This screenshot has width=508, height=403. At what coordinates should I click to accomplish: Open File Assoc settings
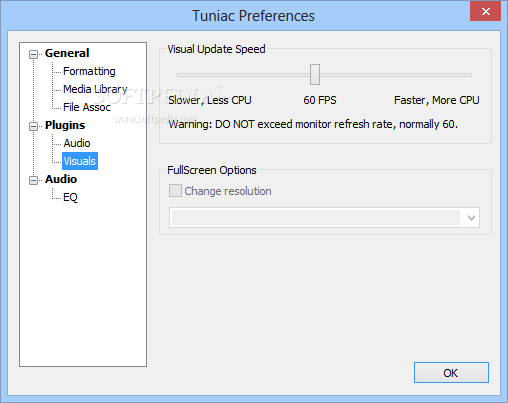87,107
